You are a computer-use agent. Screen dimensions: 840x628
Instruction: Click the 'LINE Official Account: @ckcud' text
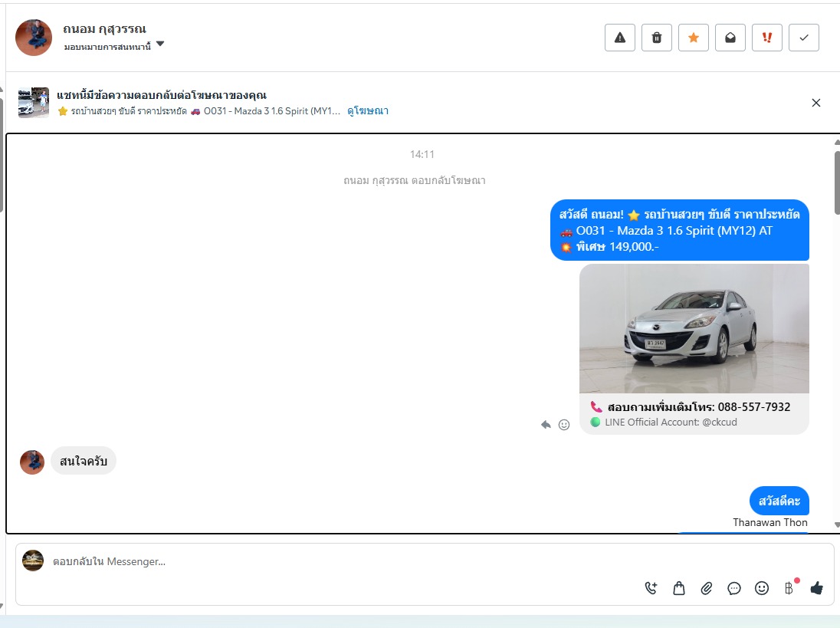click(x=671, y=423)
